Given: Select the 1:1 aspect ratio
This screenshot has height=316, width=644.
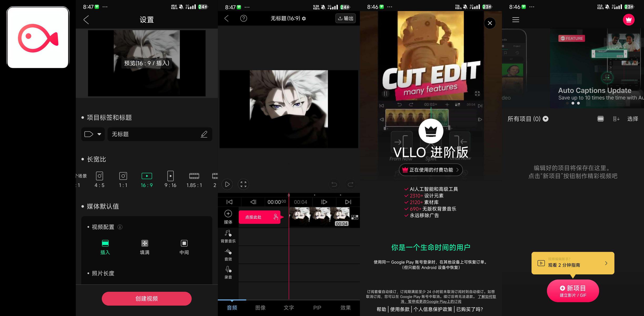Looking at the screenshot, I should pyautogui.click(x=123, y=180).
